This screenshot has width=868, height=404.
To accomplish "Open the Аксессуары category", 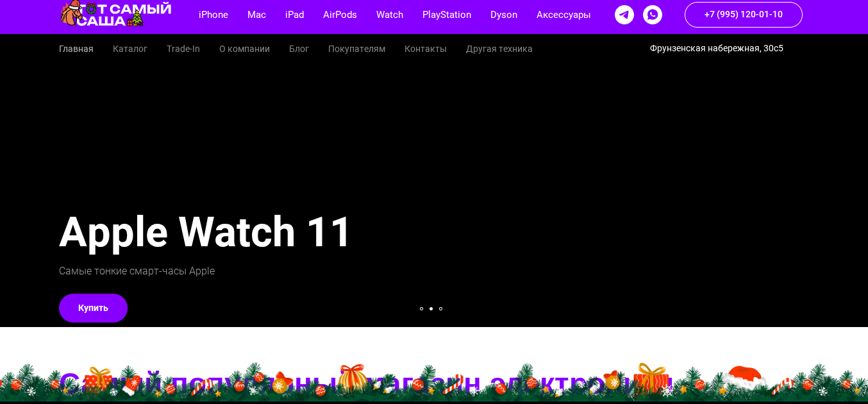I will click(563, 15).
